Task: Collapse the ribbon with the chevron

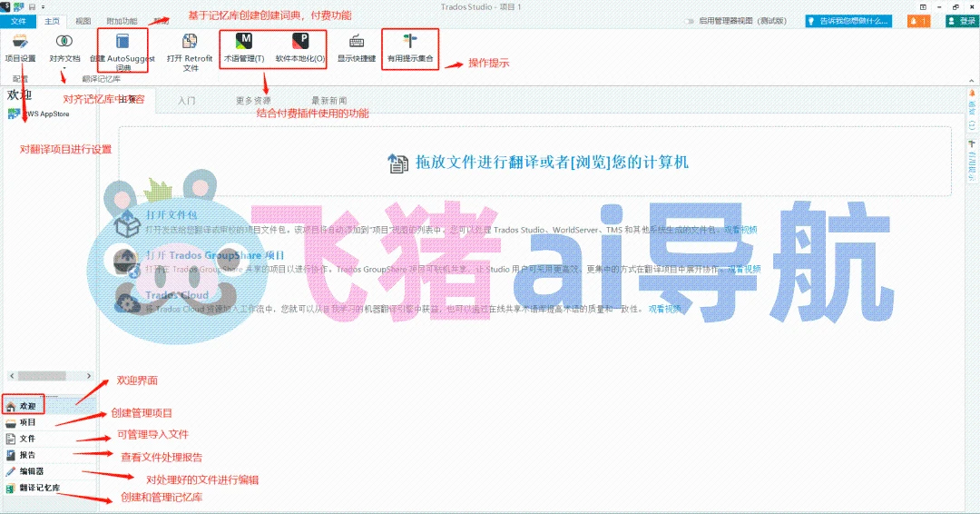Action: click(x=971, y=81)
